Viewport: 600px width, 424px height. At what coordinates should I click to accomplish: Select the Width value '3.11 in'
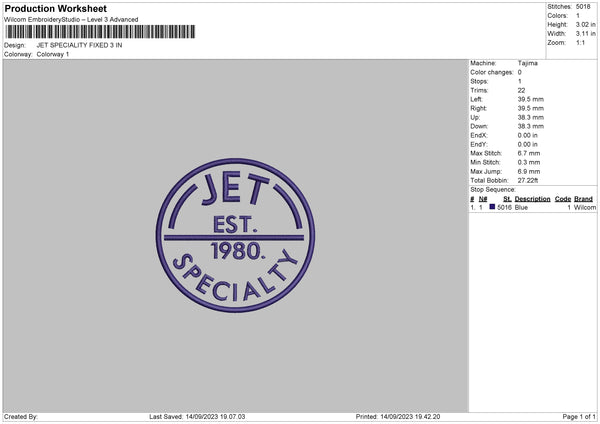[x=585, y=34]
